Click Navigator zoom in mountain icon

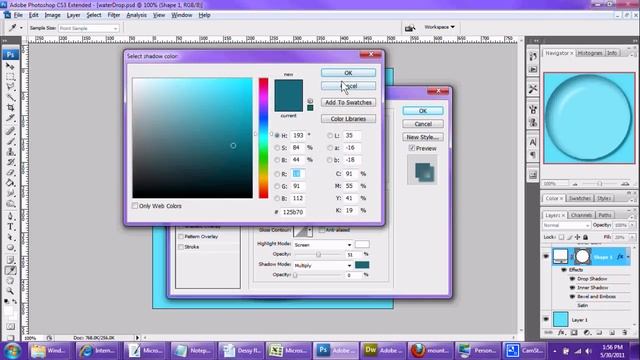[x=625, y=184]
